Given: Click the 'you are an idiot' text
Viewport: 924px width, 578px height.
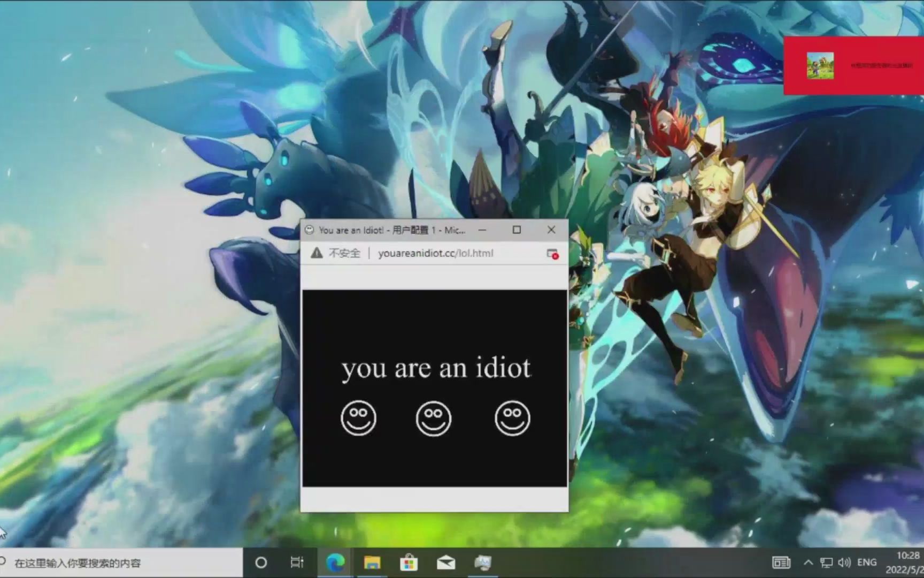Looking at the screenshot, I should [x=436, y=369].
